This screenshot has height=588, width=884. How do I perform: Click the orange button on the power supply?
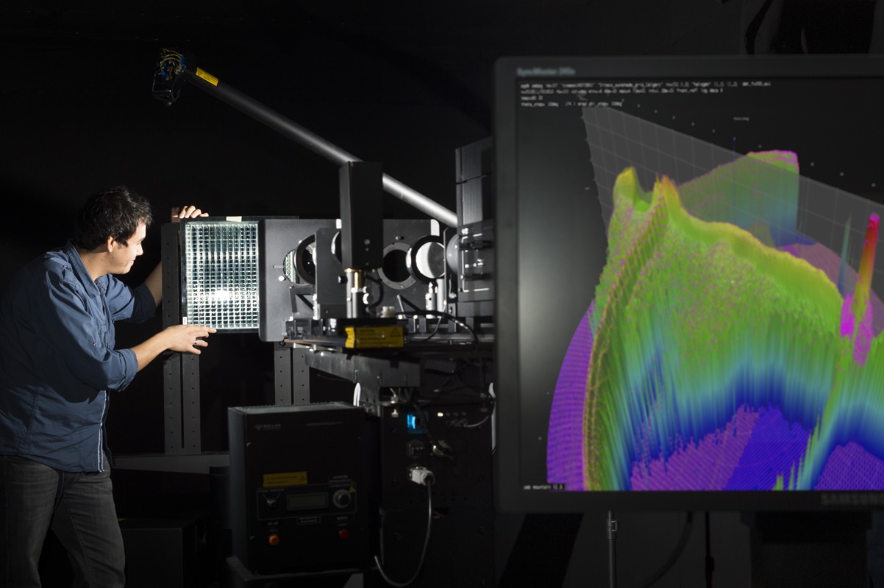click(x=274, y=539)
